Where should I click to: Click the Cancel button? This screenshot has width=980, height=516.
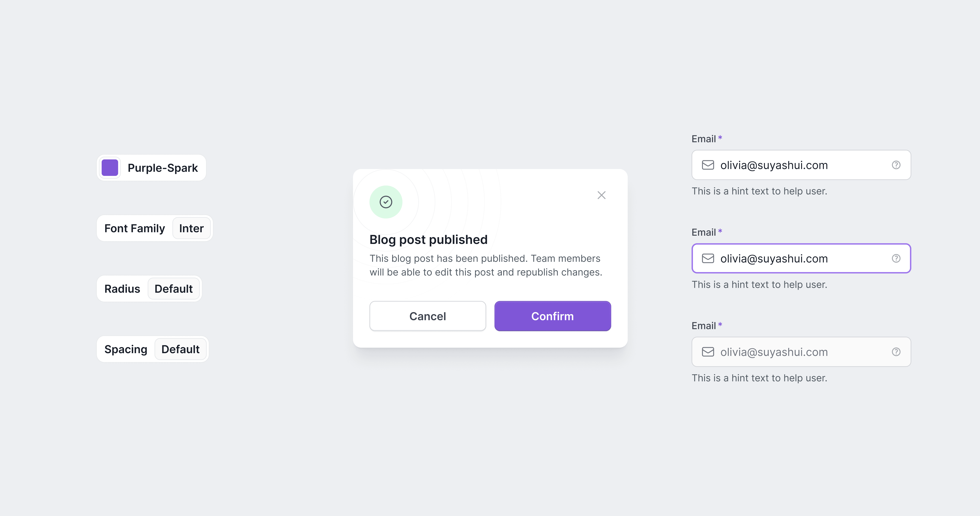coord(428,316)
